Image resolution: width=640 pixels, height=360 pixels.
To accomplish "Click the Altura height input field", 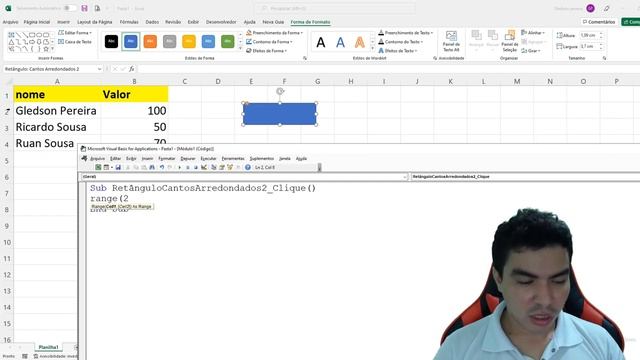I will click(x=588, y=36).
